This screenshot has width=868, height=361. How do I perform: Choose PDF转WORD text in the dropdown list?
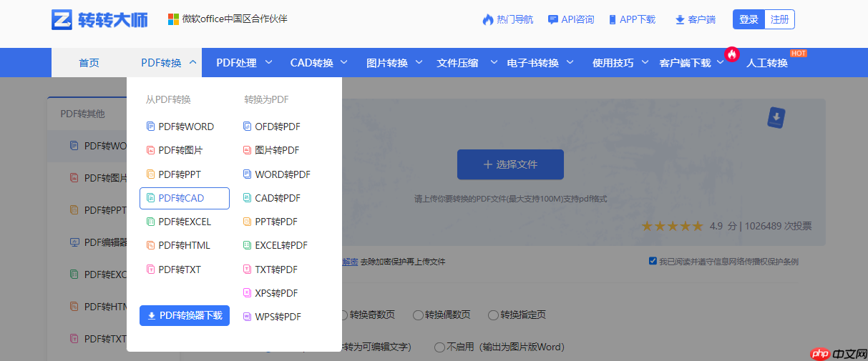tap(186, 127)
